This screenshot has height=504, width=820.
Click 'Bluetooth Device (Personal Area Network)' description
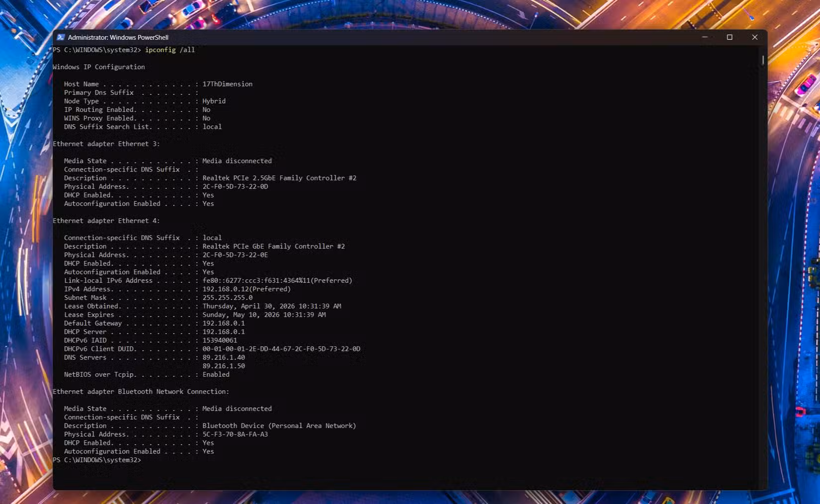(279, 426)
